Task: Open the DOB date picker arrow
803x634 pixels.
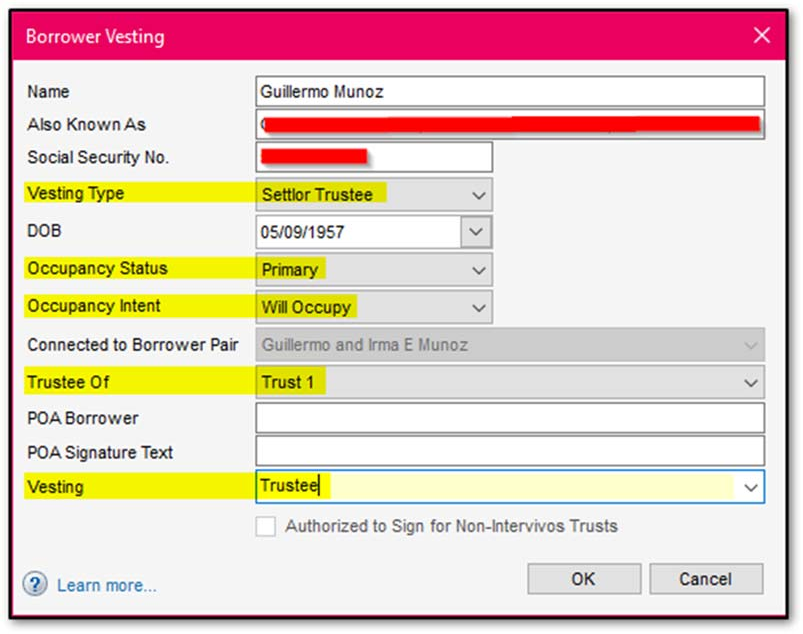Action: (475, 232)
